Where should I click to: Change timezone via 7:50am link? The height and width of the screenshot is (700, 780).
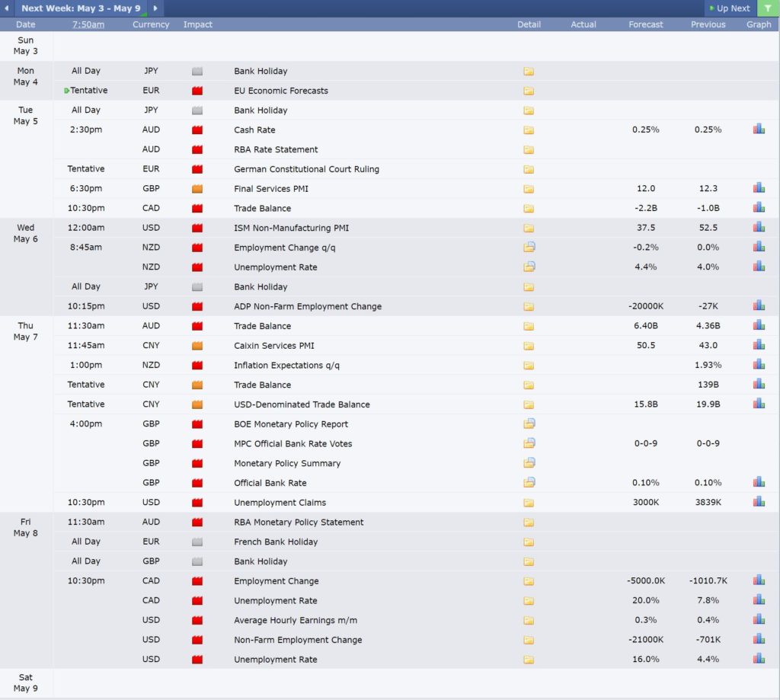pyautogui.click(x=88, y=24)
